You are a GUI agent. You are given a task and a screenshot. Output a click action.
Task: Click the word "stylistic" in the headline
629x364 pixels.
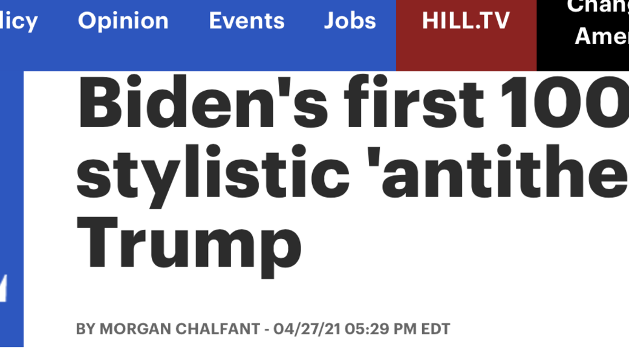213,171
